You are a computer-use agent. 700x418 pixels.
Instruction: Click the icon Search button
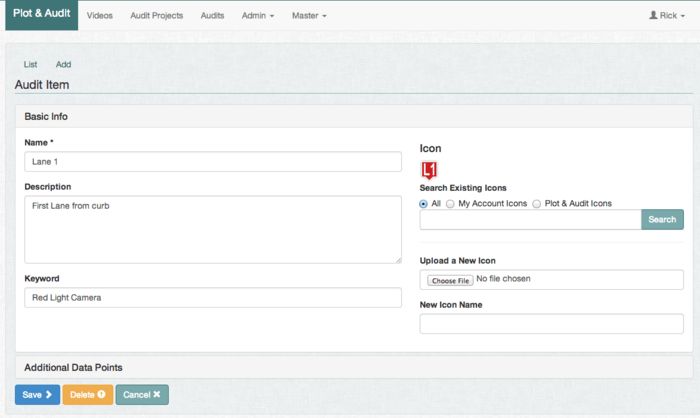662,220
